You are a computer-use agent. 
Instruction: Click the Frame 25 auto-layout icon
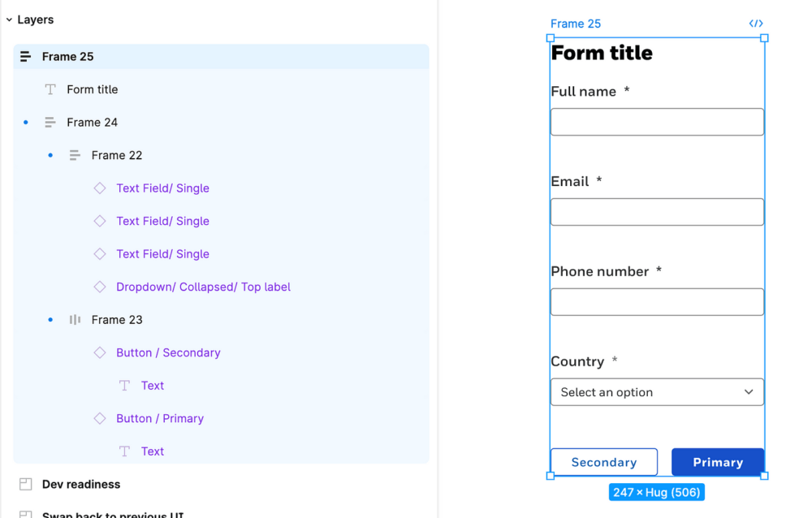(25, 57)
